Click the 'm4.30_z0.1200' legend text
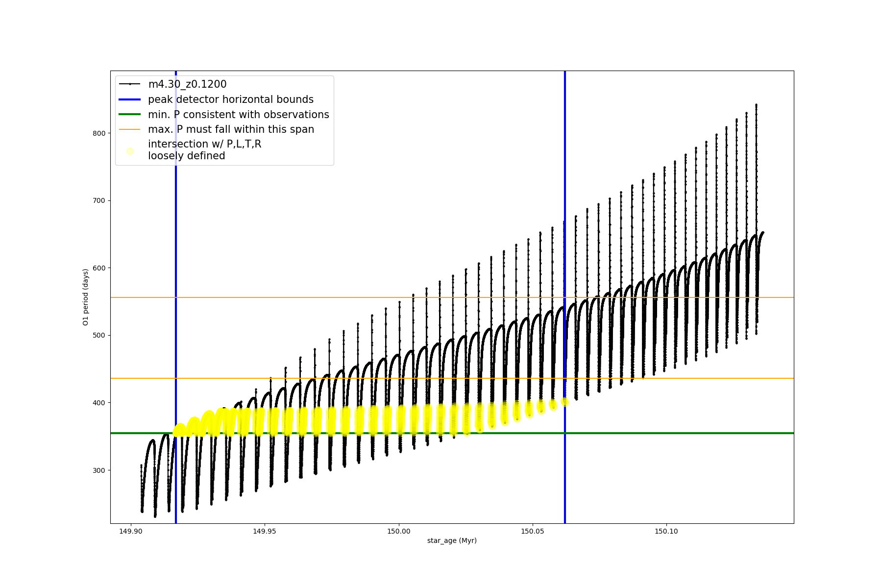The image size is (882, 588). click(187, 84)
